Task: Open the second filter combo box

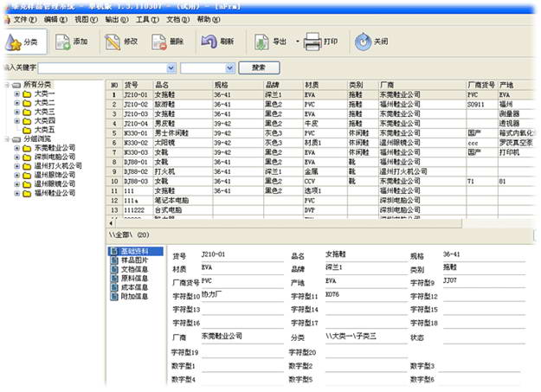Action: [x=206, y=67]
